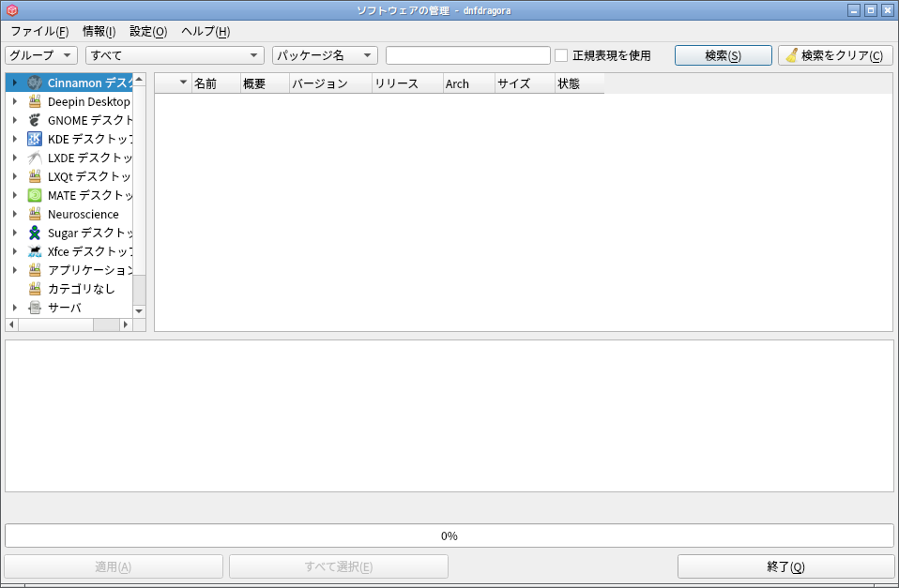Viewport: 899px width, 588px height.
Task: Open the ヘルプ(H) menu
Action: coord(206,32)
